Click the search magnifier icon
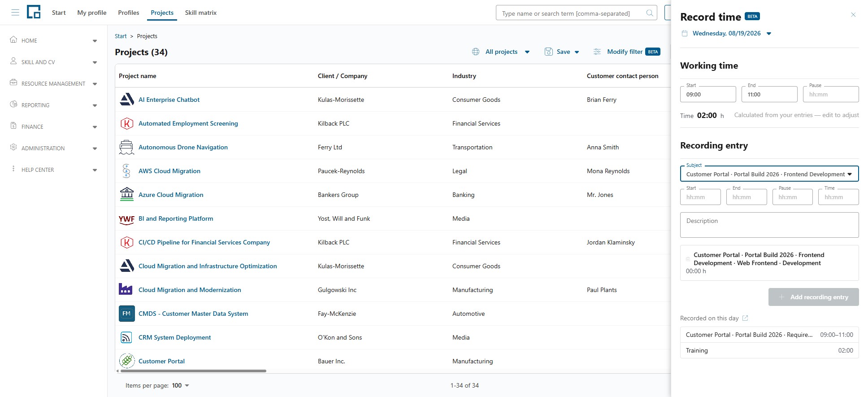This screenshot has width=868, height=397. [x=649, y=13]
